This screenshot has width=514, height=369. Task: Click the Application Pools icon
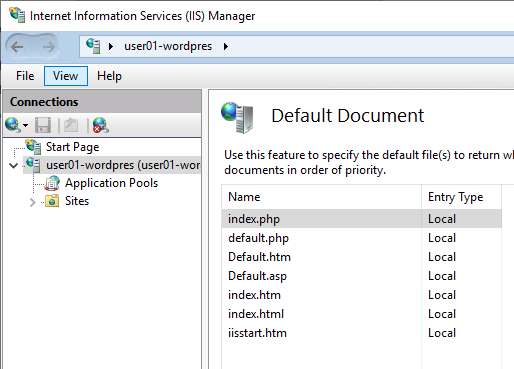click(x=52, y=183)
